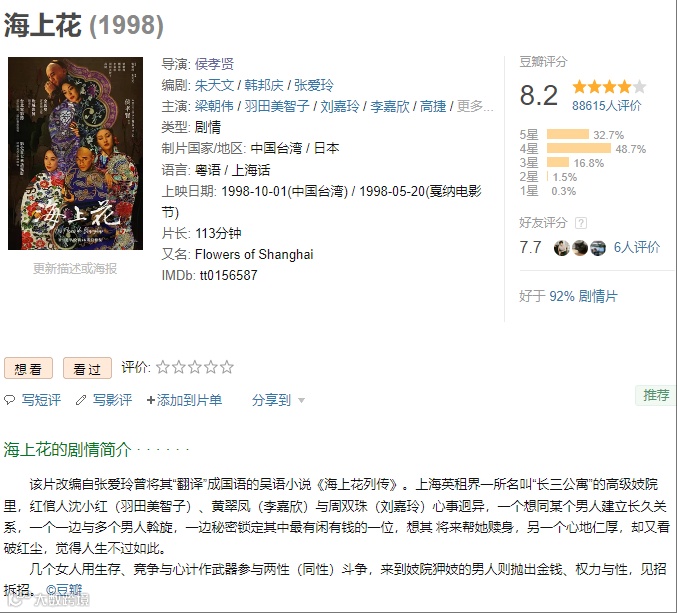Rate the movie with five stars
The image size is (677, 613).
(x=227, y=367)
